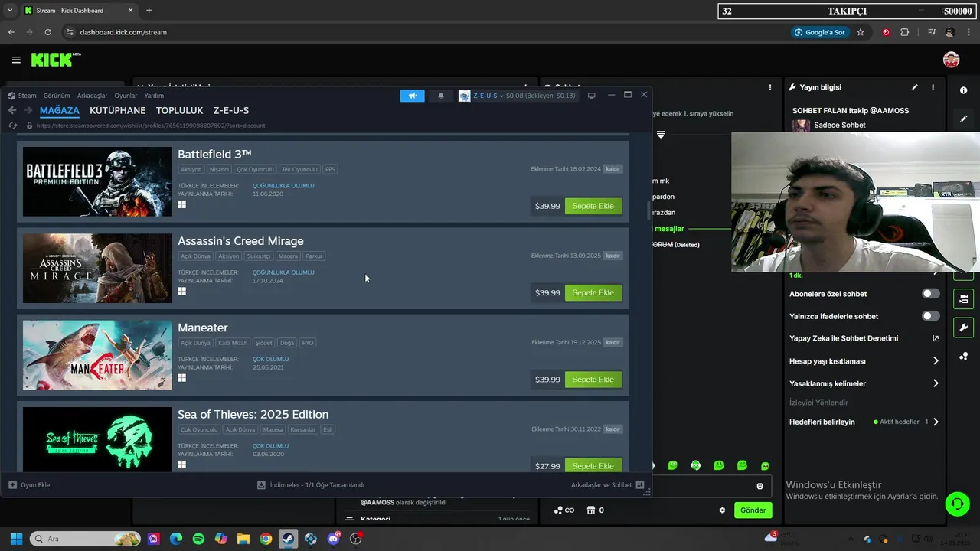
Task: Expand Hesap yaşı kısıtlaması setting
Action: click(x=936, y=361)
